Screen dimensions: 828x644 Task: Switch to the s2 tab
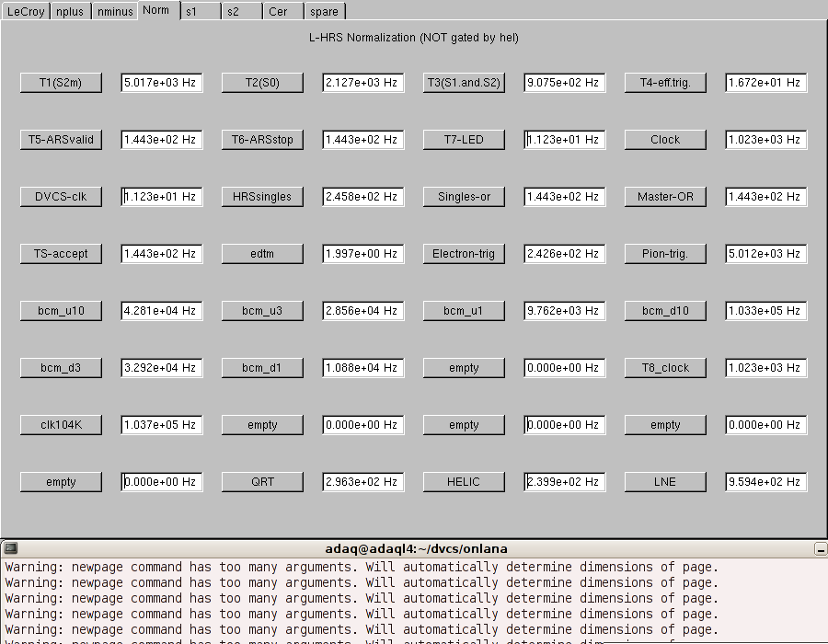pos(242,11)
